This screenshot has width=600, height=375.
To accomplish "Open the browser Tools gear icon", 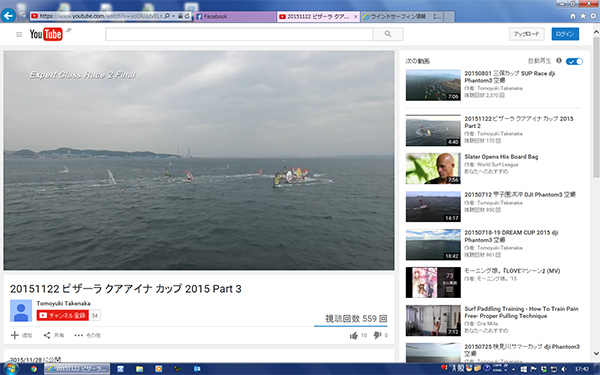I will click(x=593, y=16).
